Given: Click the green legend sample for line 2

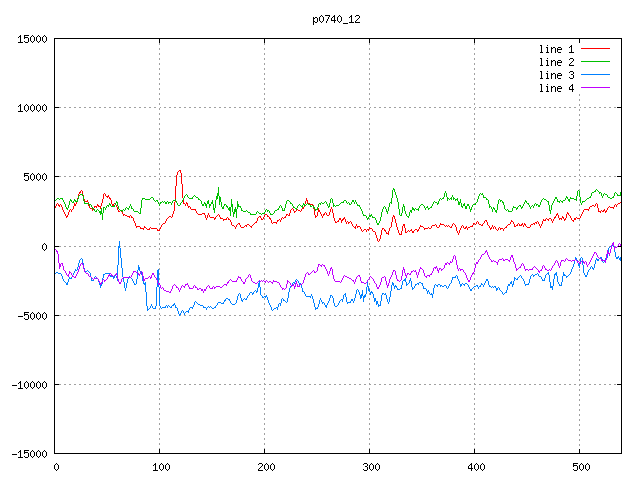Looking at the screenshot, I should 595,62.
